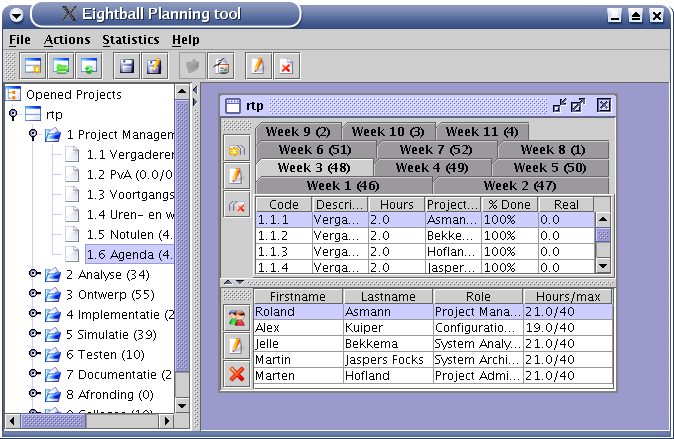Open the Statistics menu
The width and height of the screenshot is (674, 439).
tap(130, 40)
